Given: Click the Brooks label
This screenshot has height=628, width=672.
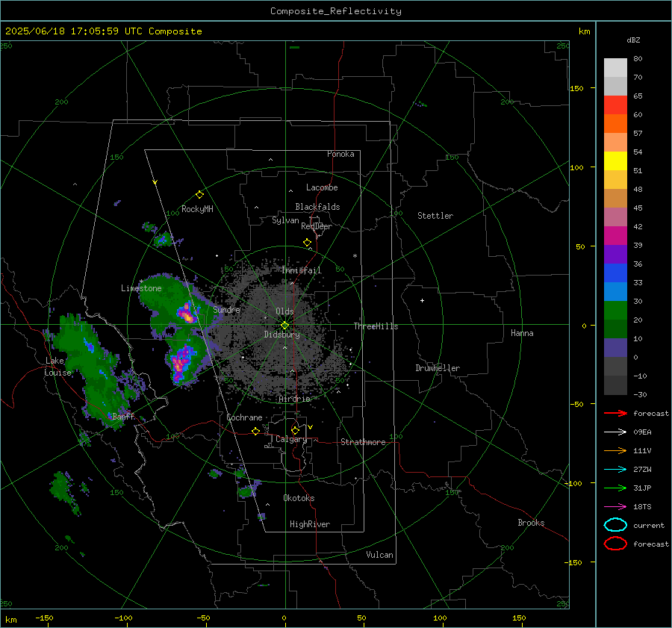Looking at the screenshot, I should [531, 523].
